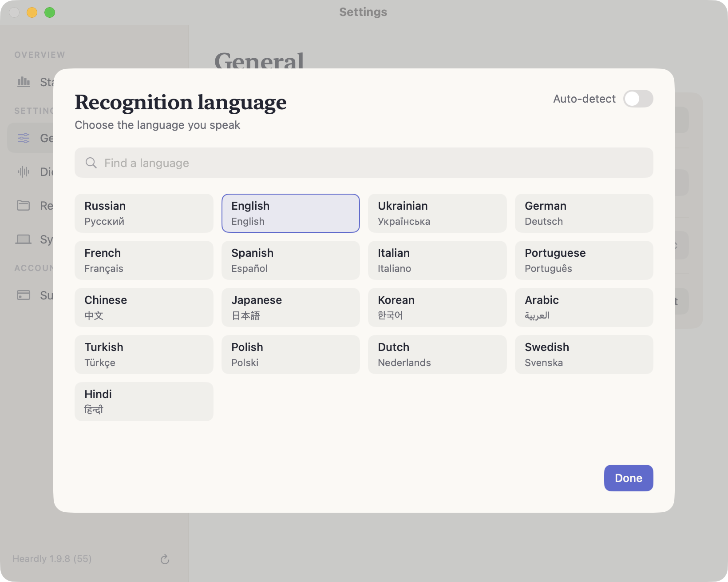Click the Find a language search field
The image size is (728, 582).
click(x=364, y=163)
